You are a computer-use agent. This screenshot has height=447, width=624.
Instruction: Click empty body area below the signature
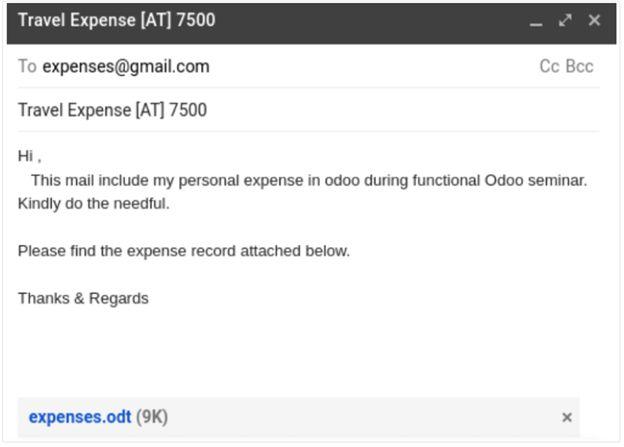tap(300, 350)
